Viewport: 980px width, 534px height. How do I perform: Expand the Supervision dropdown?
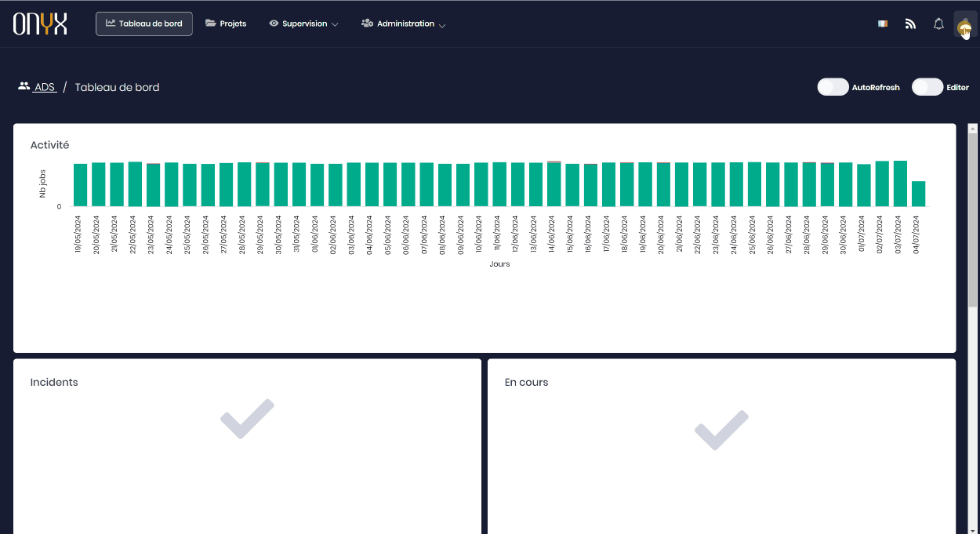pyautogui.click(x=303, y=24)
